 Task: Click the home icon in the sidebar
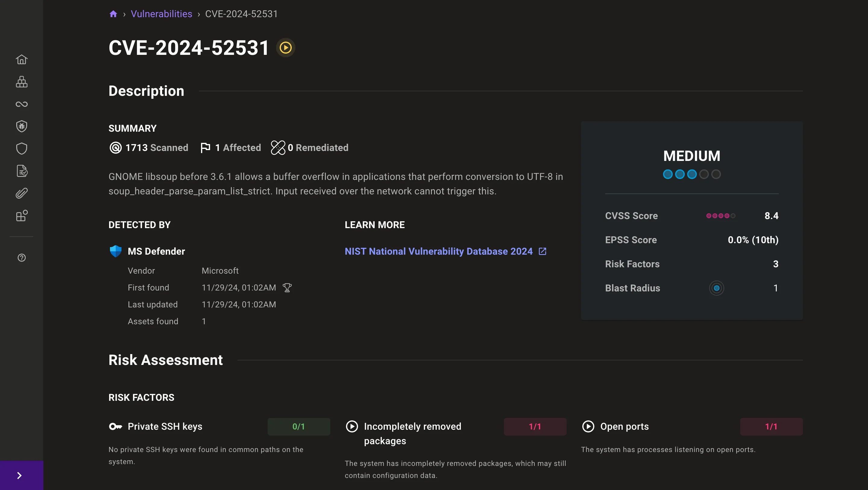[x=22, y=59]
